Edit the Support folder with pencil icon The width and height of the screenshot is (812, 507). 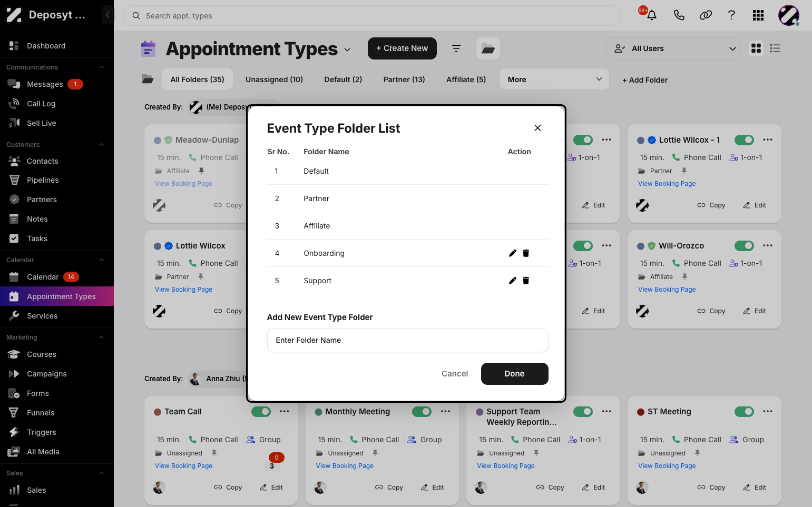click(x=512, y=281)
